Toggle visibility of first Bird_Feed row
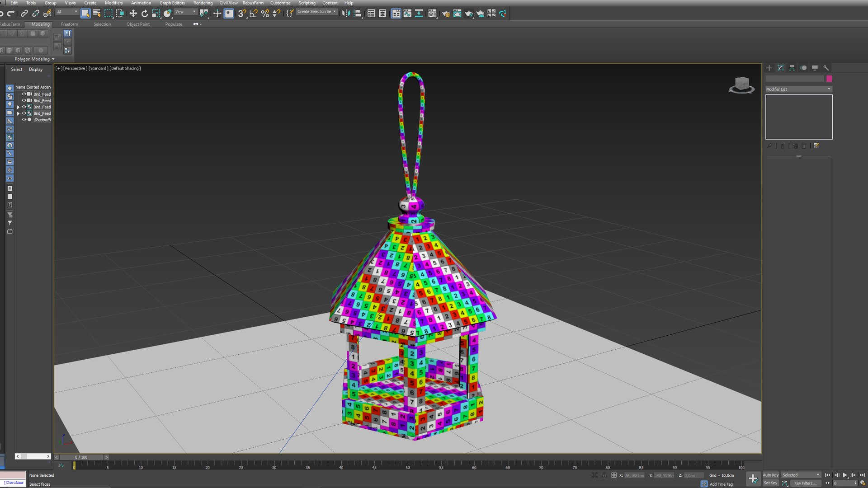 tap(24, 94)
